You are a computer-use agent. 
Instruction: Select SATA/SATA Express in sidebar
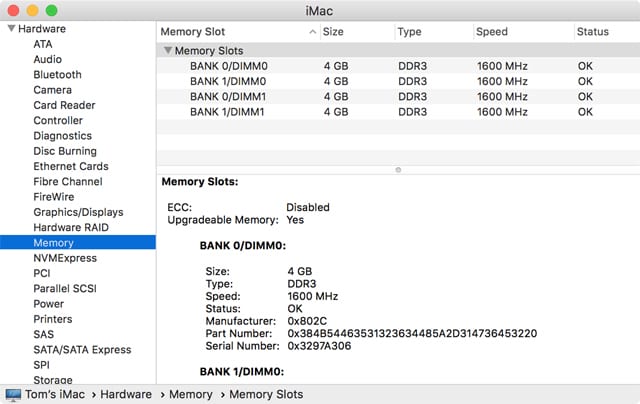[x=82, y=350]
